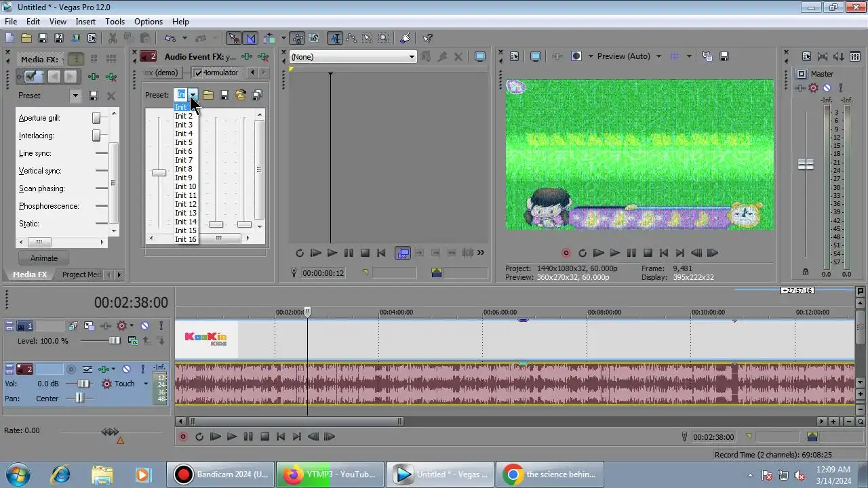Open the Insert menu
Screen dimensions: 868x488
[85, 22]
